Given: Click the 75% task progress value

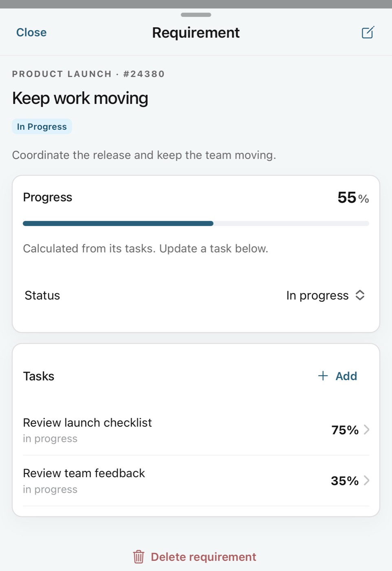Looking at the screenshot, I should tap(345, 430).
